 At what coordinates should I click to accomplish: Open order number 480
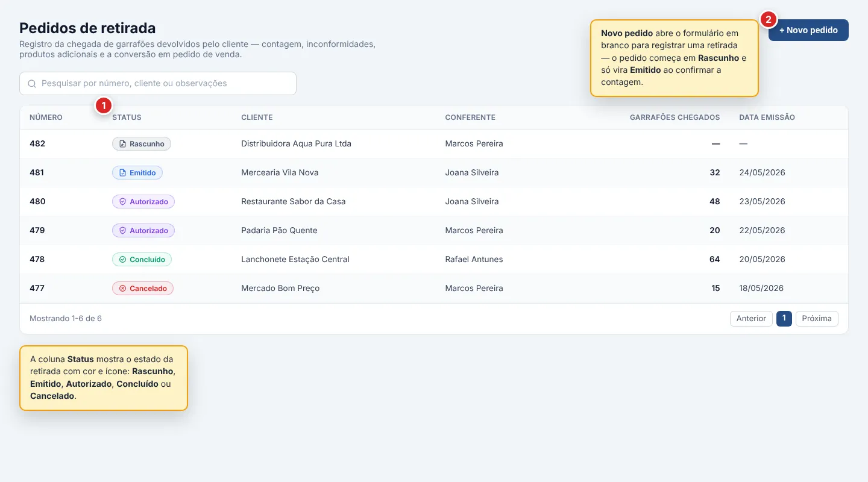tap(37, 202)
